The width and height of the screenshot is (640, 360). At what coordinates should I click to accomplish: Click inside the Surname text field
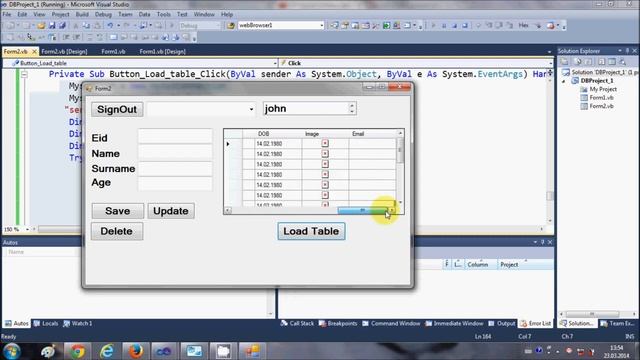[175, 168]
